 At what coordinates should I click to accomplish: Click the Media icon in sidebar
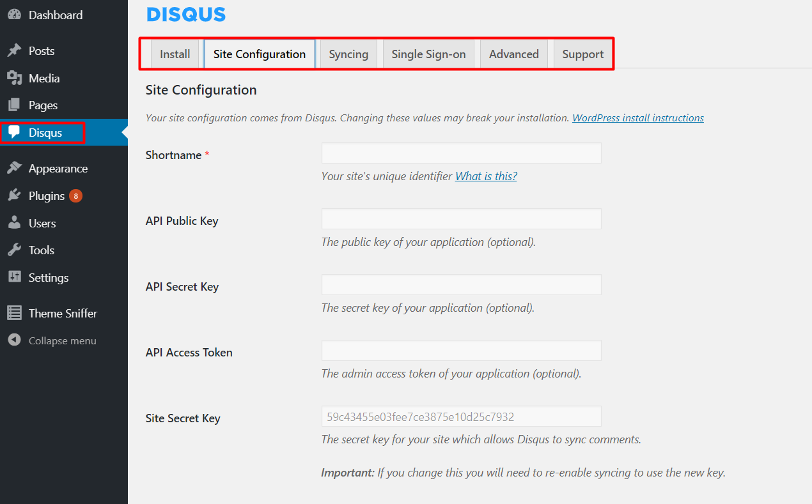[x=14, y=78]
